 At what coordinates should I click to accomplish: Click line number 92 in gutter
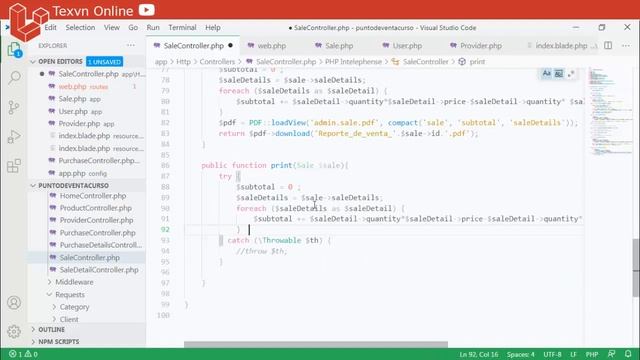point(165,229)
